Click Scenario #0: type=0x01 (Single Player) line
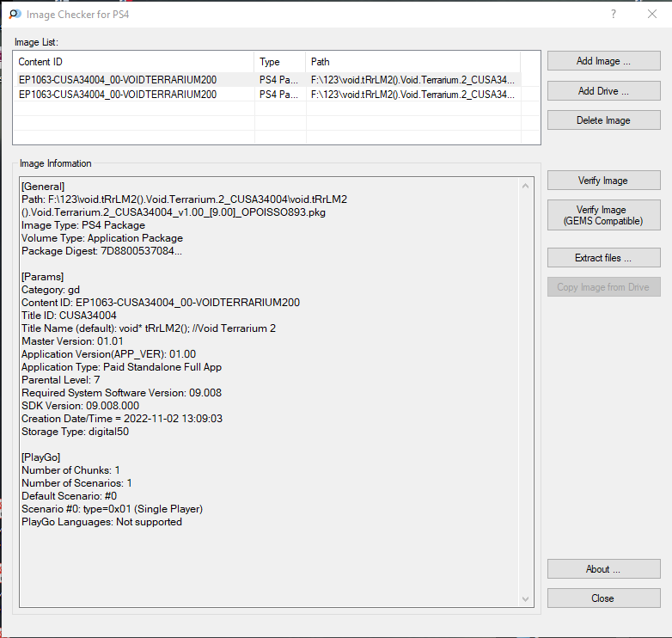 tap(113, 508)
